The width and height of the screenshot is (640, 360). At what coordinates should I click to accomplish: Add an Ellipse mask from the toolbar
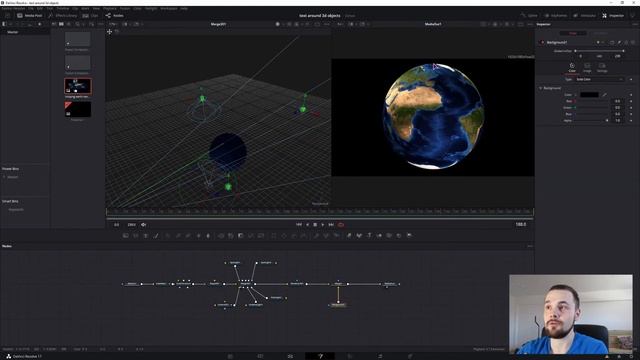pyautogui.click(x=284, y=236)
